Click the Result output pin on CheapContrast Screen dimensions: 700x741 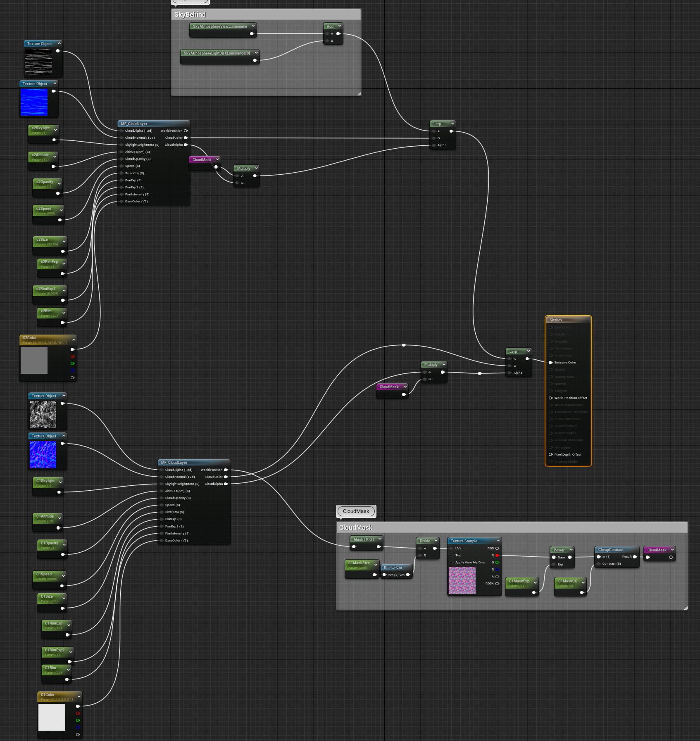(635, 556)
